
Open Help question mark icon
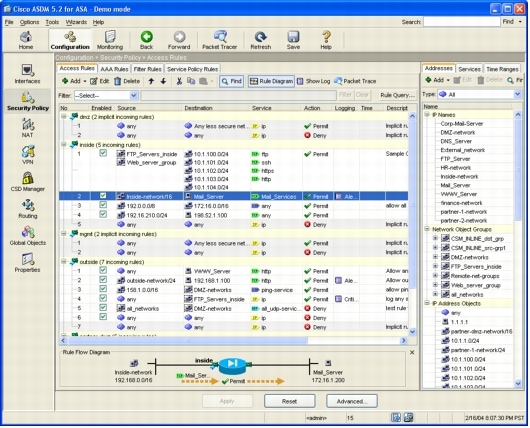pyautogui.click(x=326, y=40)
